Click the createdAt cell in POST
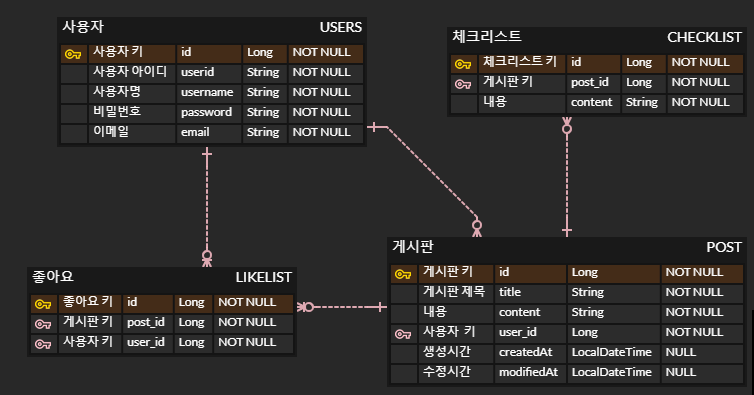The image size is (754, 395). click(530, 354)
